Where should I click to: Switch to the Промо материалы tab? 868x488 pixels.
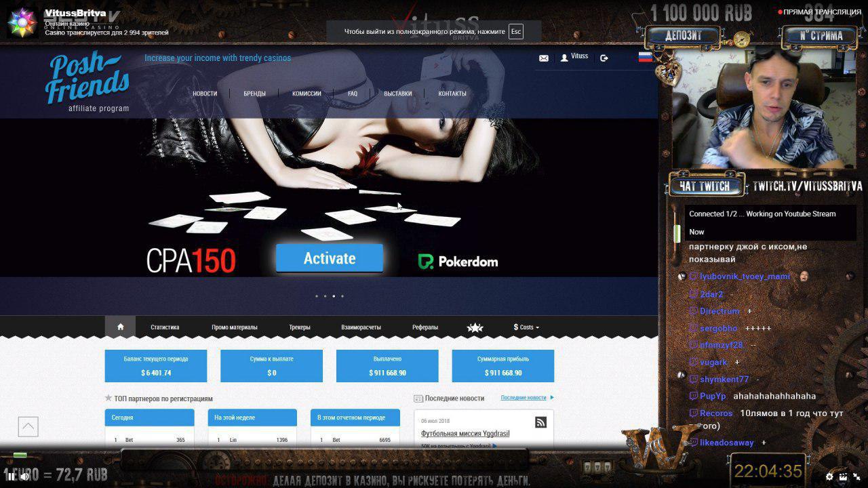[x=235, y=327]
